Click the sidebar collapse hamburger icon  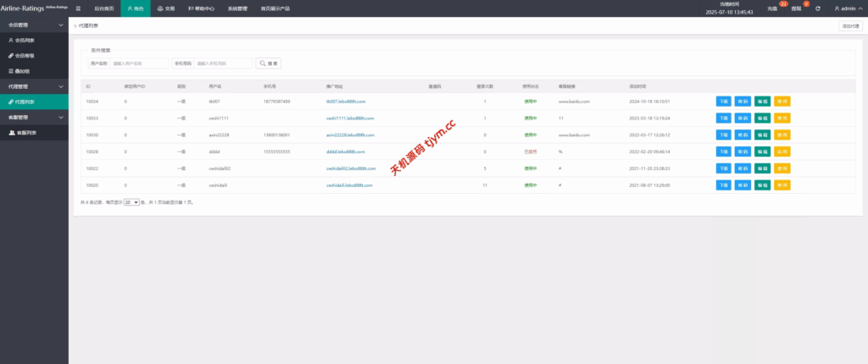tap(79, 8)
